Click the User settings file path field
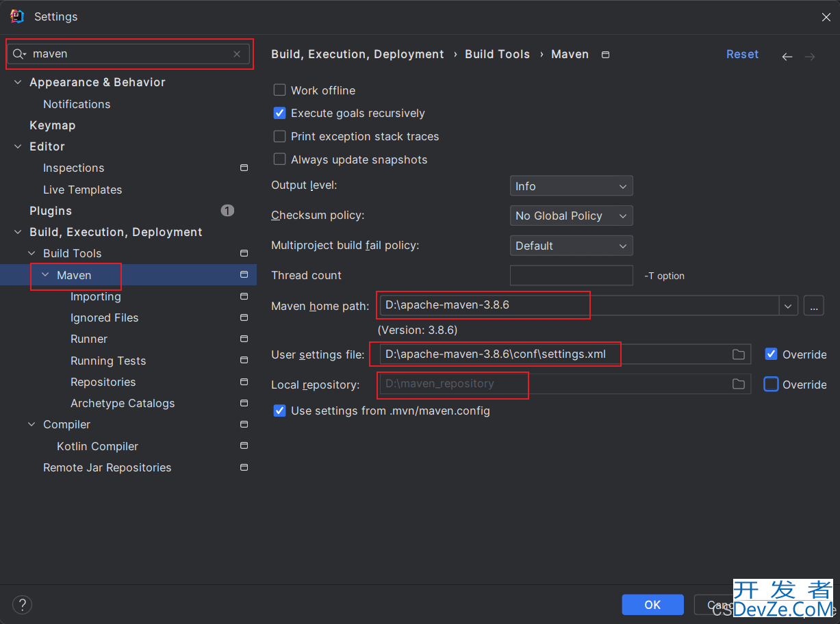 (x=565, y=354)
